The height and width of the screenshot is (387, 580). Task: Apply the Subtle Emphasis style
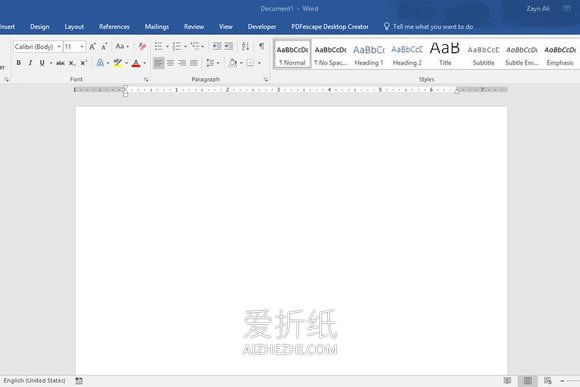(522, 54)
